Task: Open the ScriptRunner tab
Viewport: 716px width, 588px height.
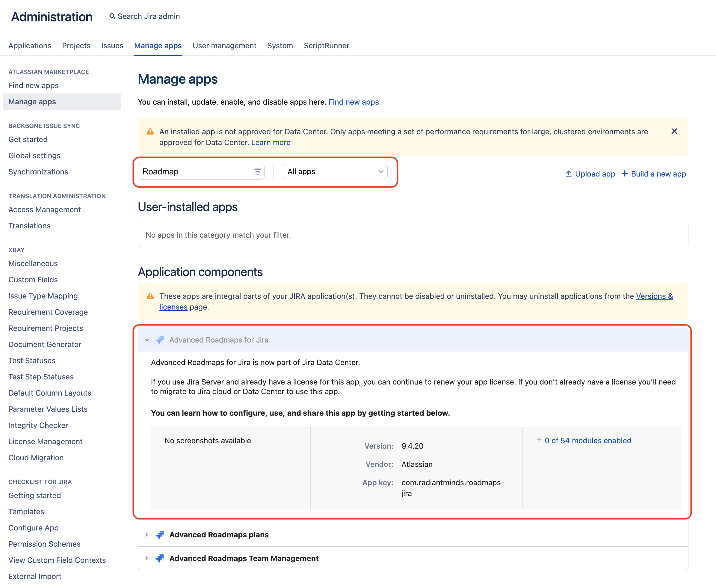Action: point(326,46)
